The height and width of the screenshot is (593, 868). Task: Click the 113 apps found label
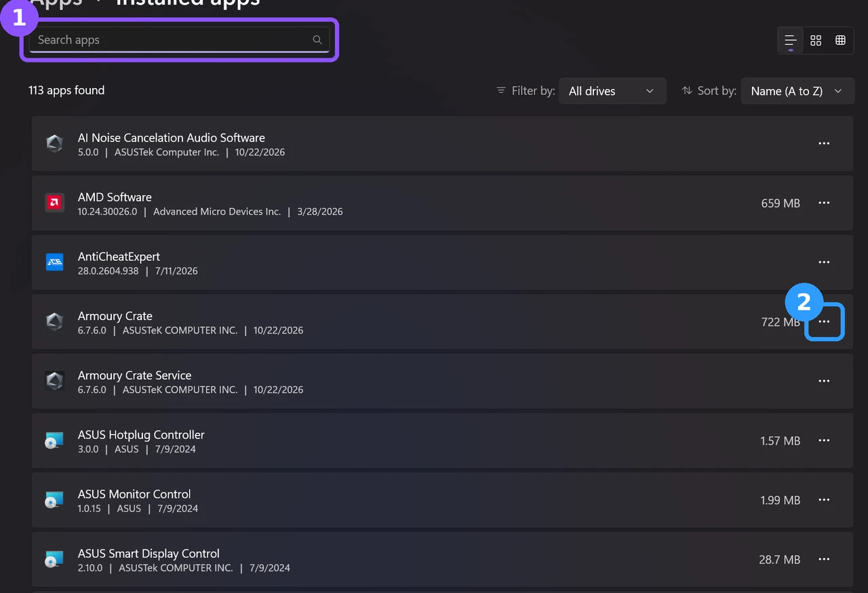click(66, 90)
